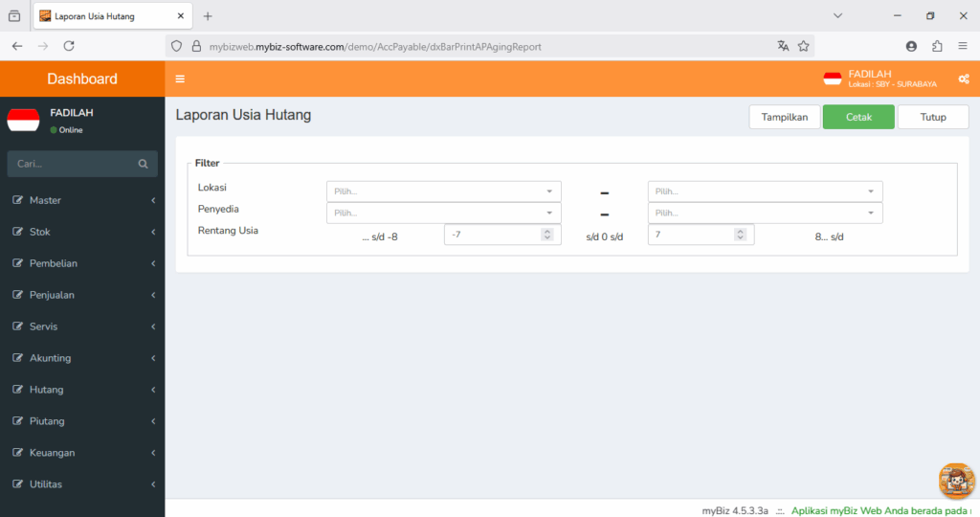
Task: Click the Piutang edit icon in sidebar
Action: (17, 420)
